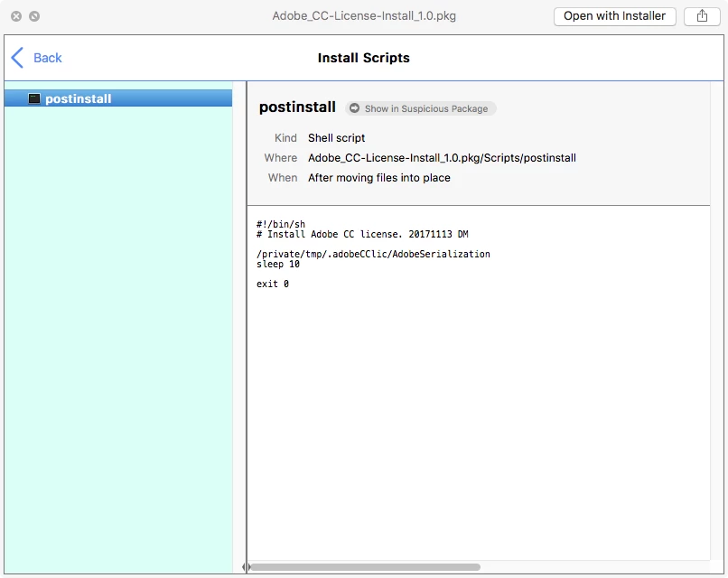
Task: Click the Where path ending Scripts/postinstall
Action: 442,158
